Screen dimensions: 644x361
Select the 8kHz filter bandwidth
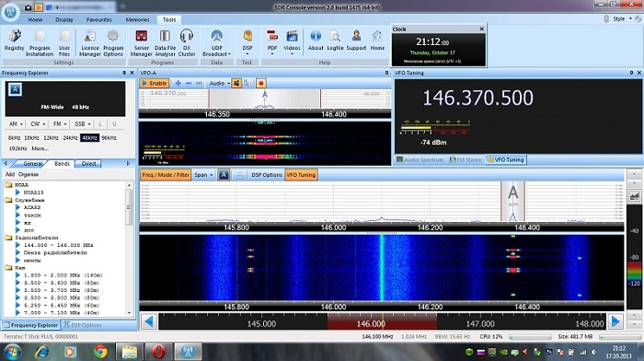(x=14, y=138)
